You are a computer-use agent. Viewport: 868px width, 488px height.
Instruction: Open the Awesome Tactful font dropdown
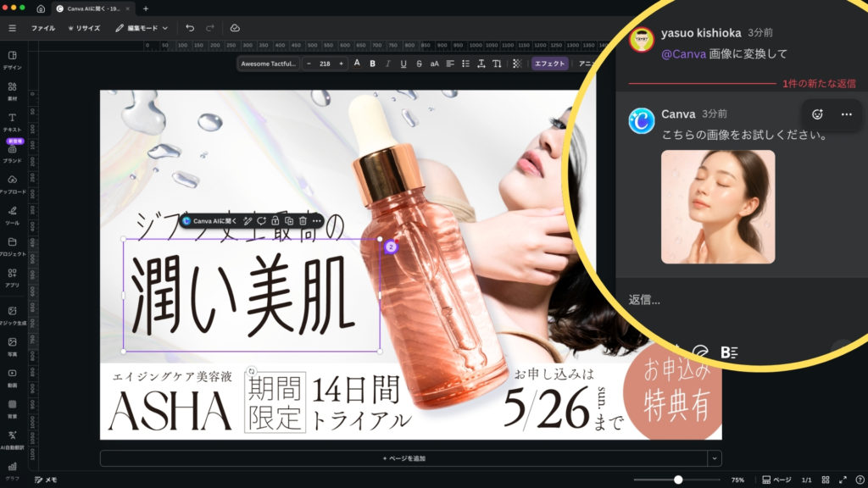[268, 64]
